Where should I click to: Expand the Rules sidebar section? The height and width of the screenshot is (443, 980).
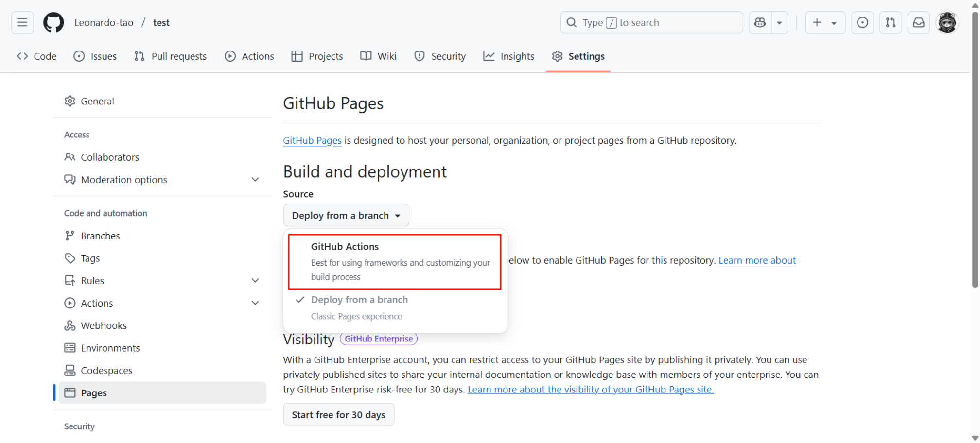click(x=255, y=281)
